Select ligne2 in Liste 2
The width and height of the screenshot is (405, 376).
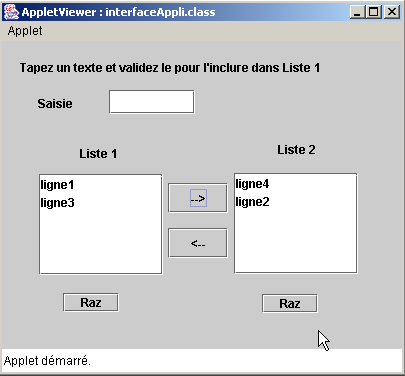(x=295, y=202)
